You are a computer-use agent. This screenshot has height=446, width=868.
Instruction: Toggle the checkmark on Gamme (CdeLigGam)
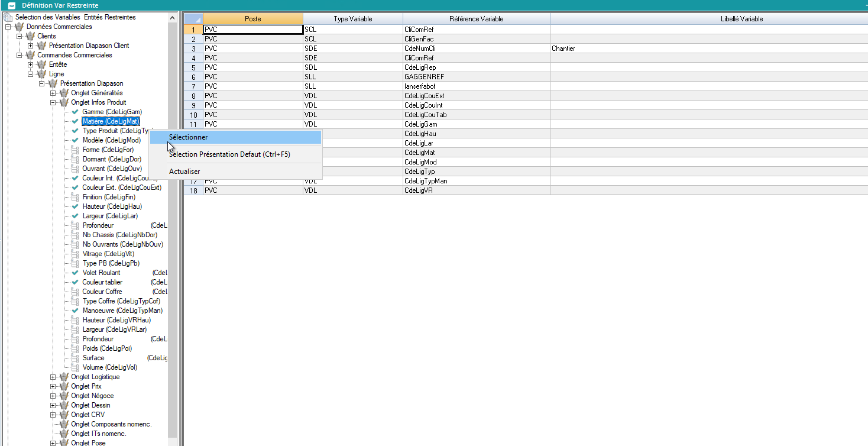pos(75,112)
